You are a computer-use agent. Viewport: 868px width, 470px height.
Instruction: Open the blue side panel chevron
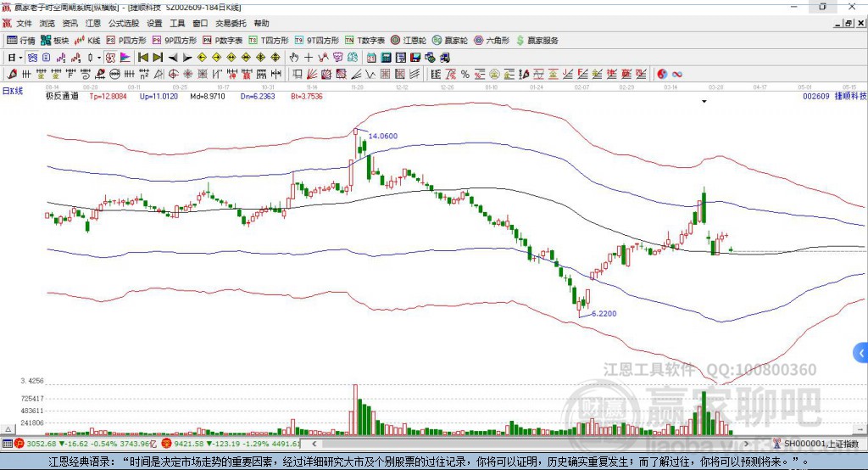click(x=861, y=353)
